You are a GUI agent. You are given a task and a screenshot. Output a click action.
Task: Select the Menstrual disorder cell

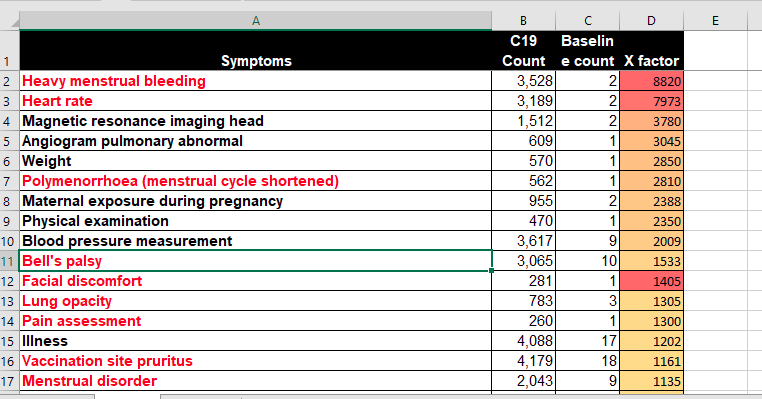click(x=256, y=381)
